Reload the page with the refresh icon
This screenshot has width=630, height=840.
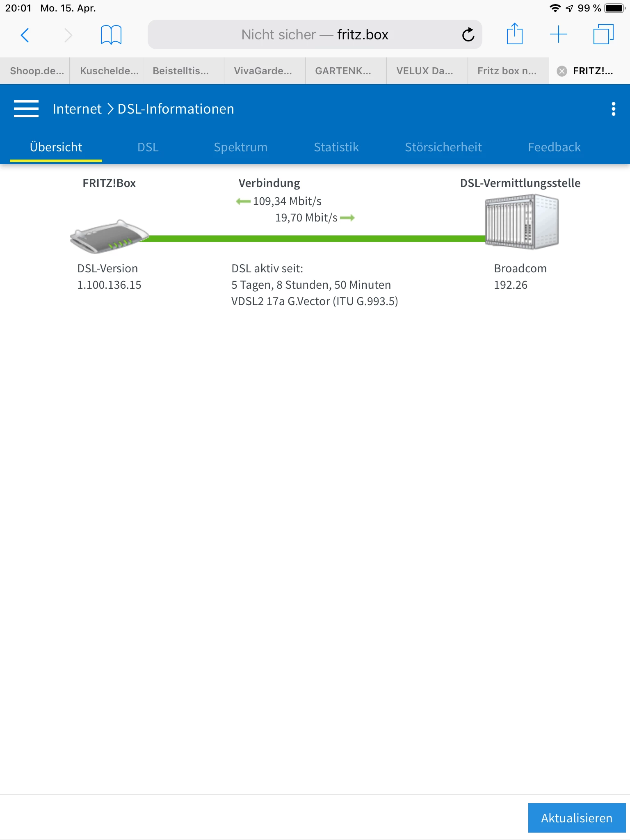[x=468, y=34]
